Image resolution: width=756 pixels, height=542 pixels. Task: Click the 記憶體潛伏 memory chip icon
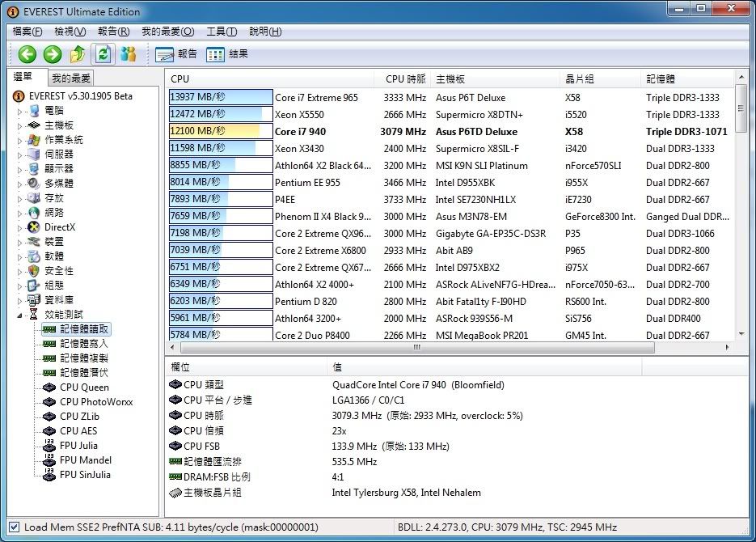pos(49,373)
